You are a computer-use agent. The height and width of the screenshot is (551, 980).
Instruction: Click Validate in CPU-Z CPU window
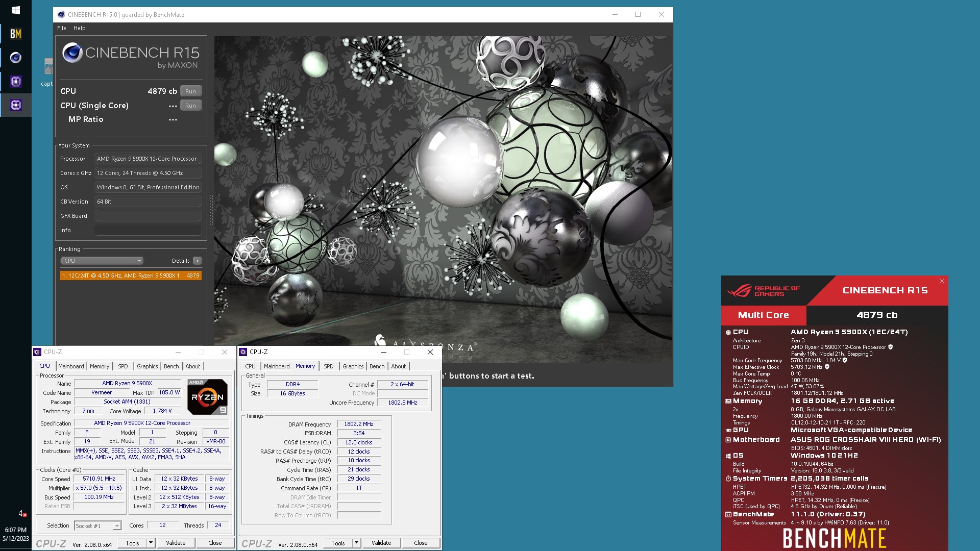(176, 543)
